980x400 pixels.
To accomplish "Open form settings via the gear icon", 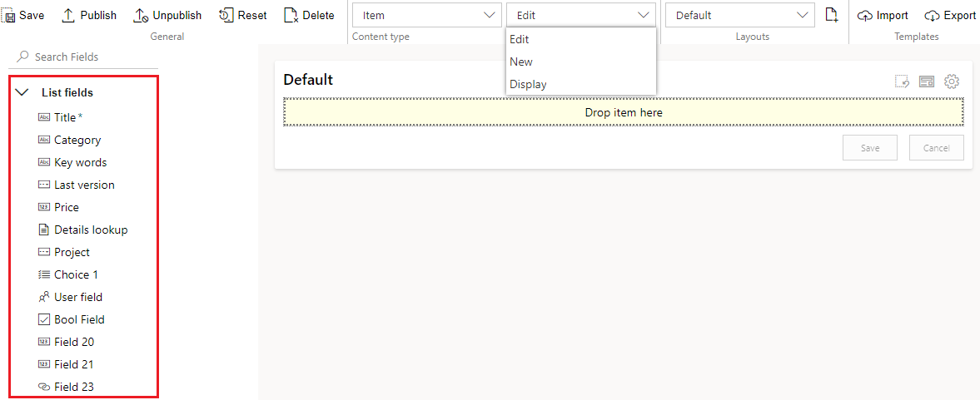I will click(x=953, y=81).
